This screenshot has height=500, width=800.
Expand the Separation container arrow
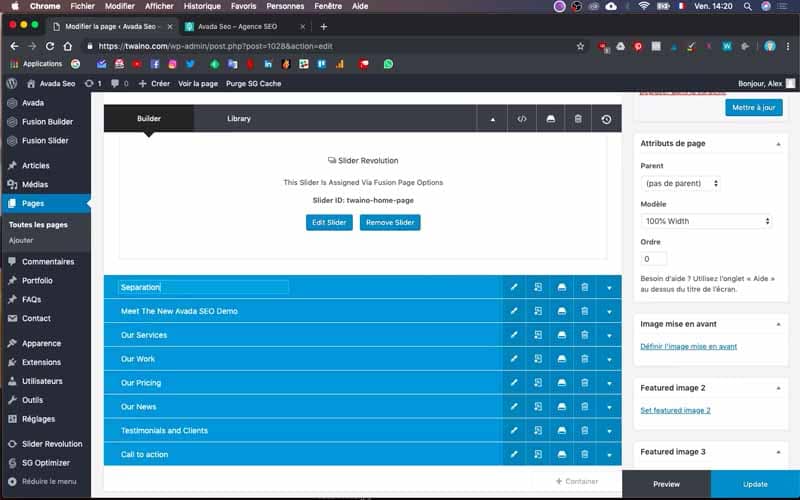coord(609,288)
